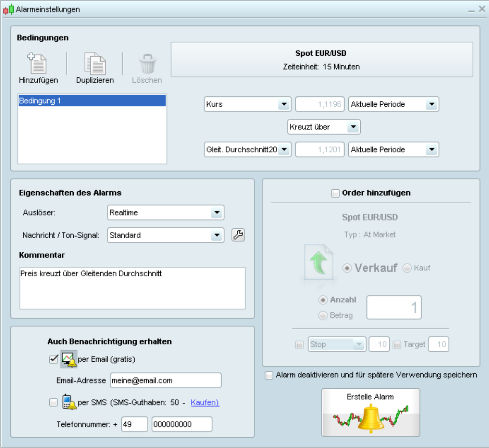Screen dimensions: 489x448
Task: Toggle the Stop order checkbox
Action: (x=299, y=345)
